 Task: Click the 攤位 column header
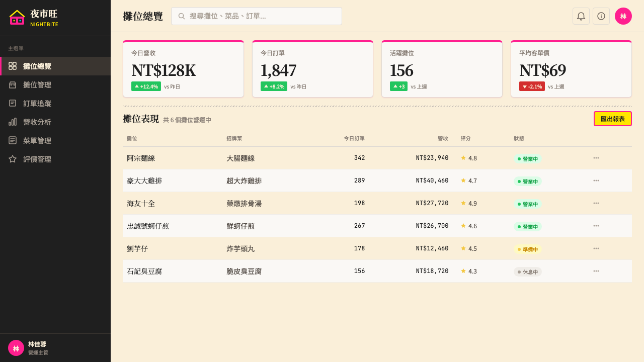tap(132, 138)
